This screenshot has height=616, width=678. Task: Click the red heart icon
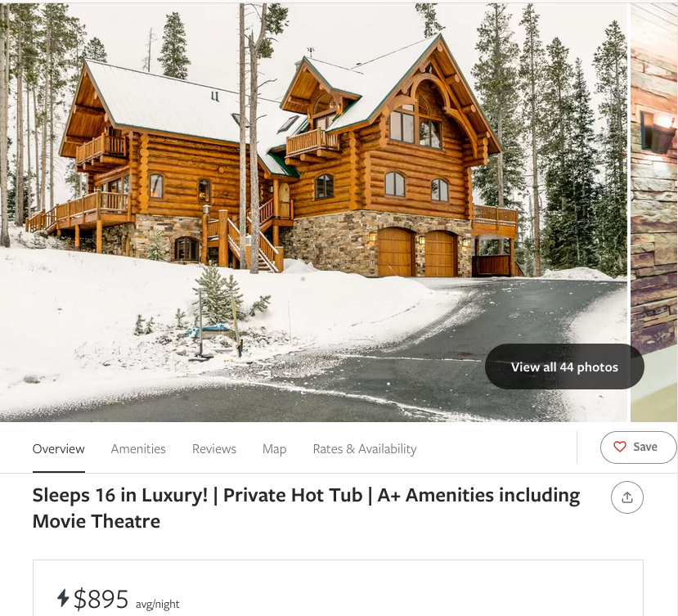point(620,447)
